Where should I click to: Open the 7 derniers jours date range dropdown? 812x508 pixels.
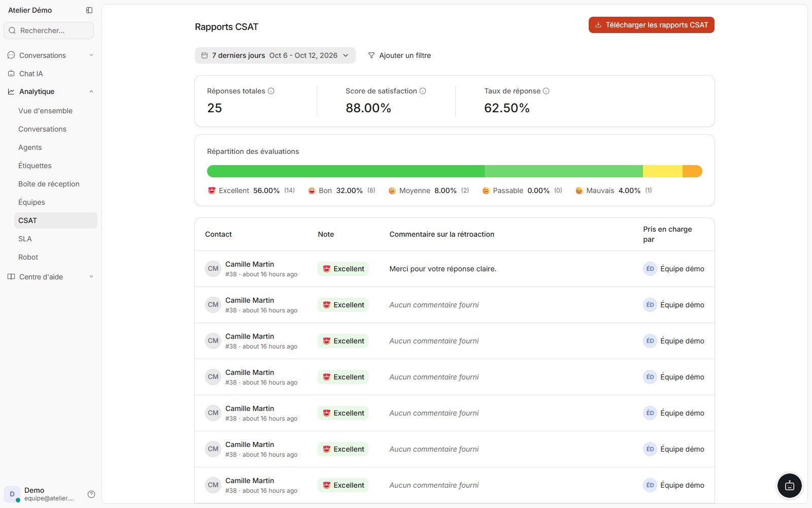275,55
